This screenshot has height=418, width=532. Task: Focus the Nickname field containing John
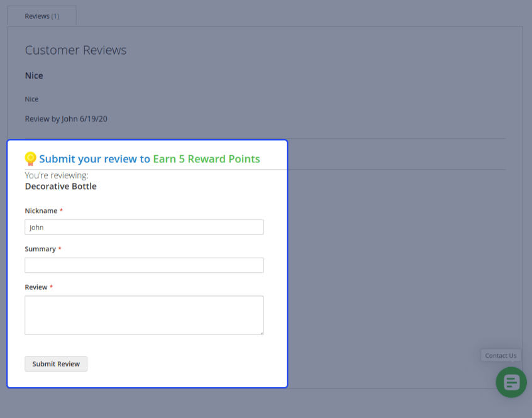pyautogui.click(x=144, y=227)
